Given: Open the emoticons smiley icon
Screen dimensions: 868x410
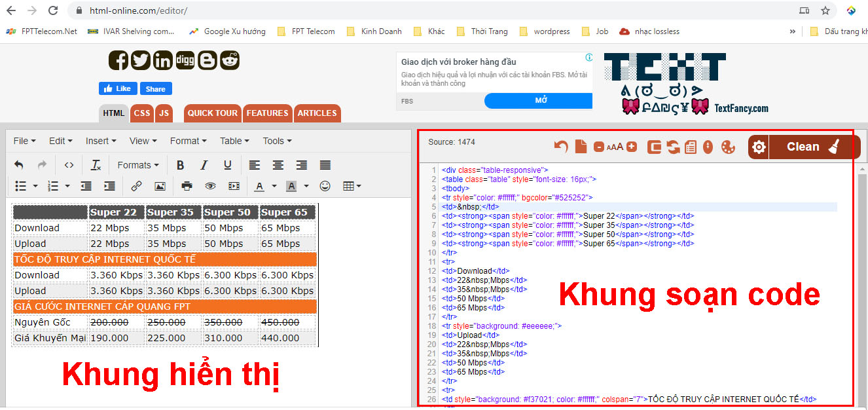Looking at the screenshot, I should tap(325, 186).
